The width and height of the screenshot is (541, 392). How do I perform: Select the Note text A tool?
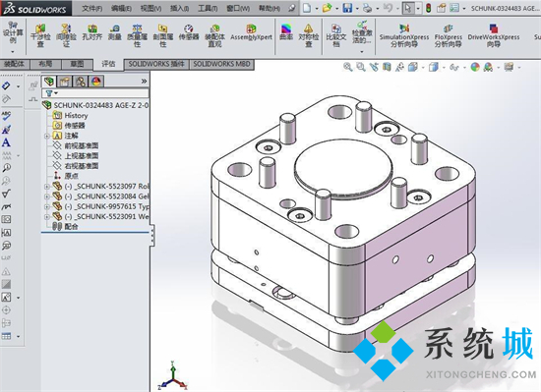(6, 142)
